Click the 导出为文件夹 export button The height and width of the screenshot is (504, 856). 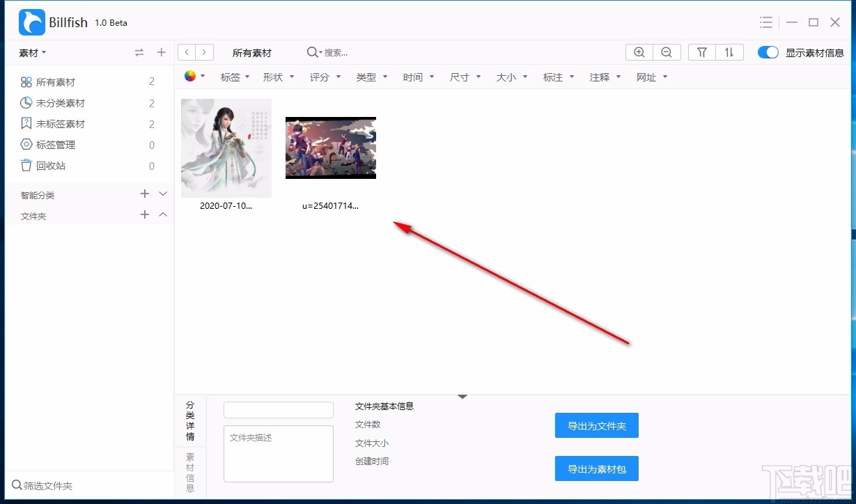[x=596, y=425]
